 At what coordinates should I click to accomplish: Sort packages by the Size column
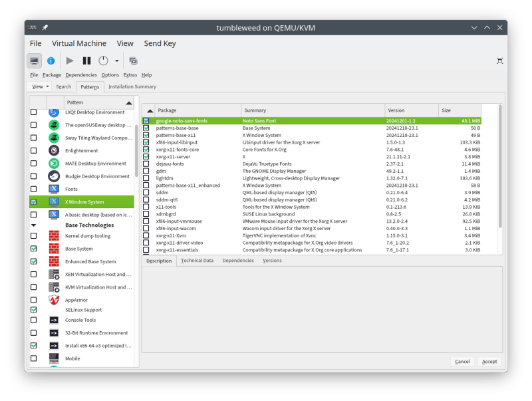coord(460,110)
